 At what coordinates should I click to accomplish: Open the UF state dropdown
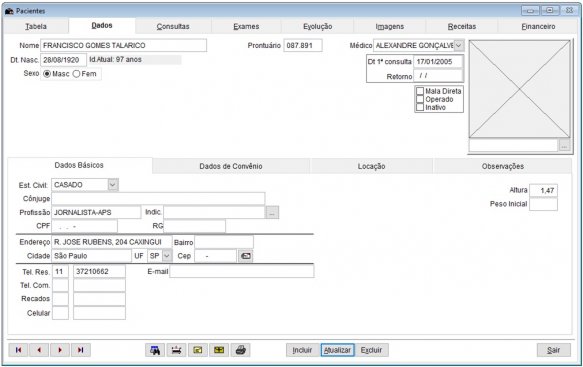(167, 256)
